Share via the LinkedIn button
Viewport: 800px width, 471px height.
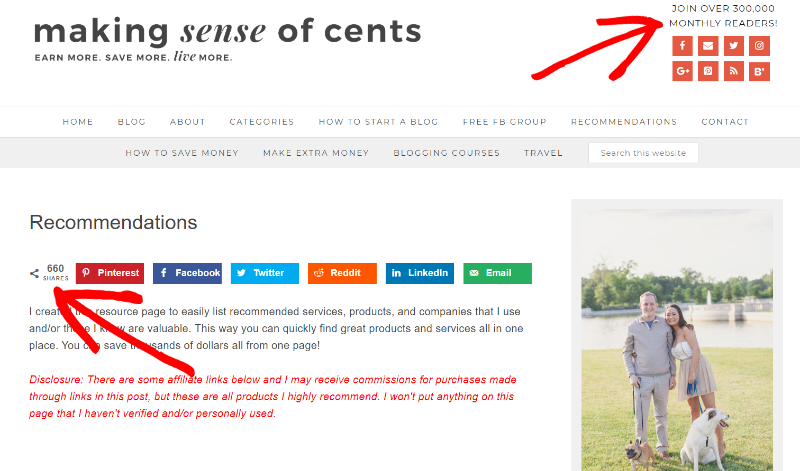pyautogui.click(x=420, y=273)
